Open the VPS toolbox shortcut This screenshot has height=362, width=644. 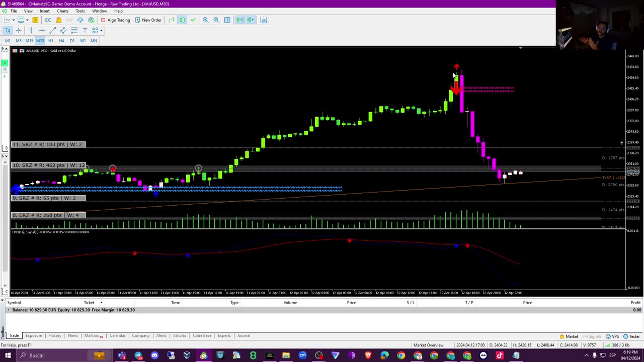point(612,336)
